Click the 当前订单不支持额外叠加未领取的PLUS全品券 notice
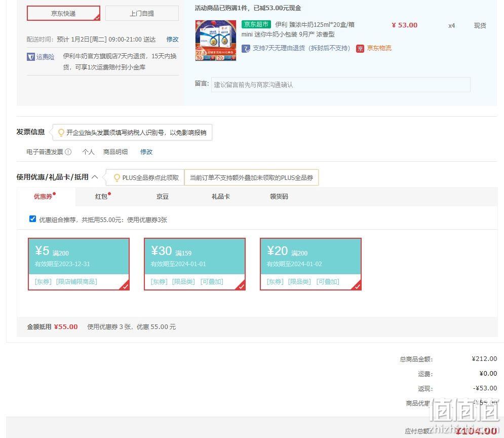 coord(251,177)
